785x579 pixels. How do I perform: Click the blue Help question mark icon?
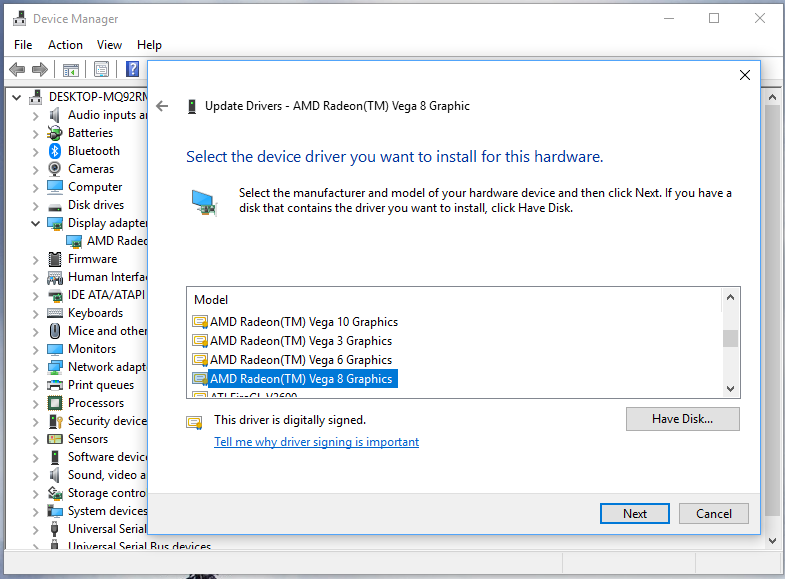pos(132,69)
